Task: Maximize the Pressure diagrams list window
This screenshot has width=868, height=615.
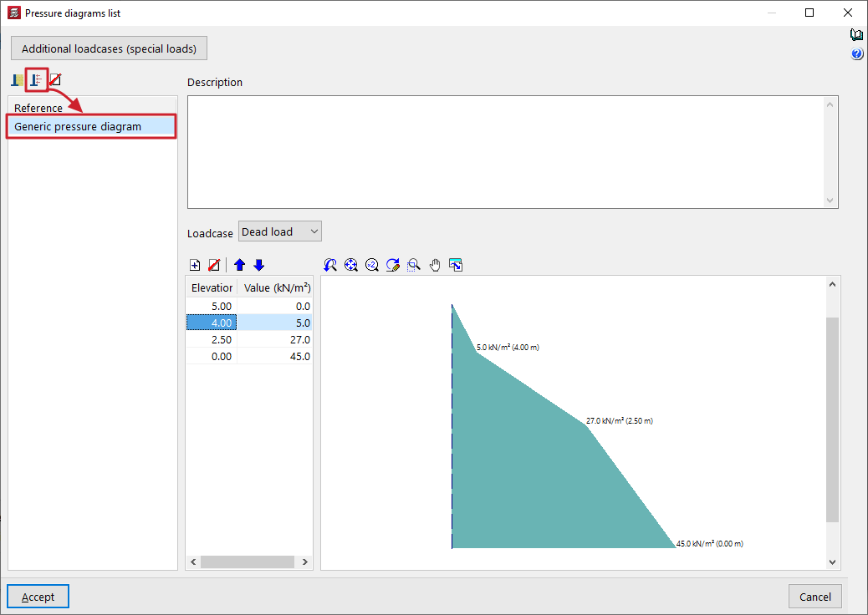Action: [x=809, y=13]
